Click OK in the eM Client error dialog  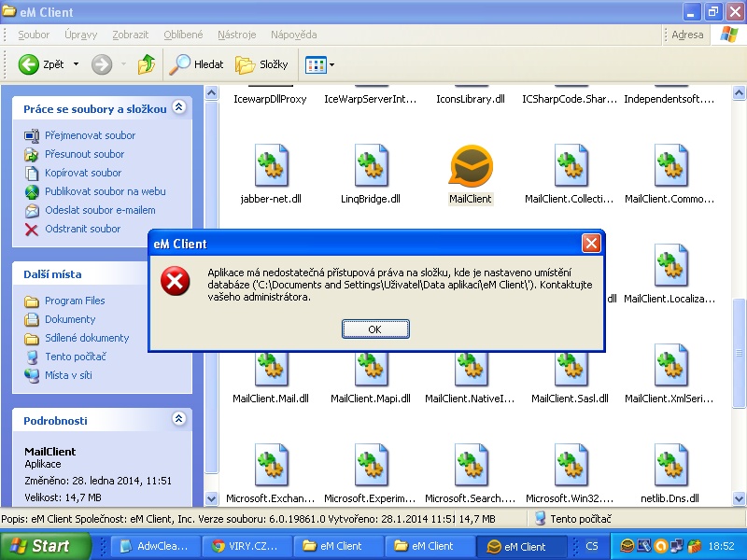tap(374, 329)
